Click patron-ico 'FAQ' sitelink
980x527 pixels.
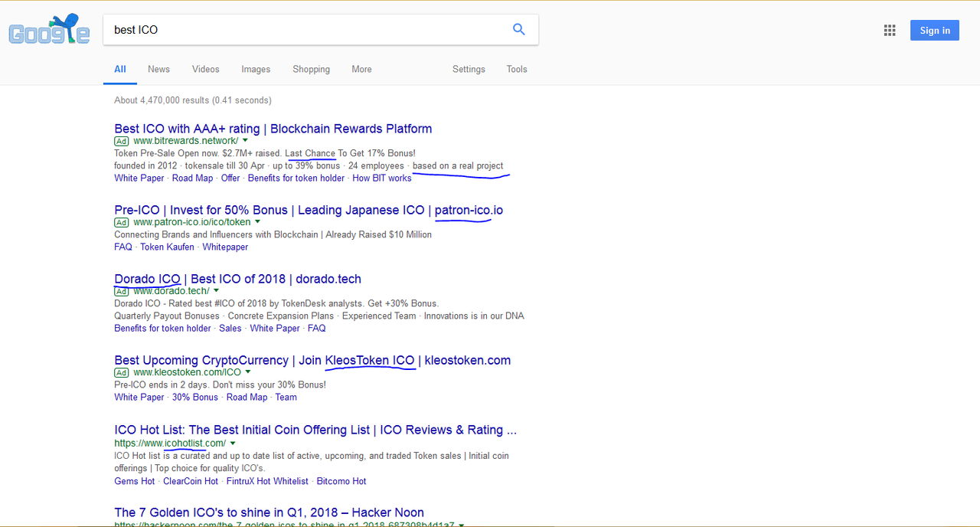[x=123, y=247]
